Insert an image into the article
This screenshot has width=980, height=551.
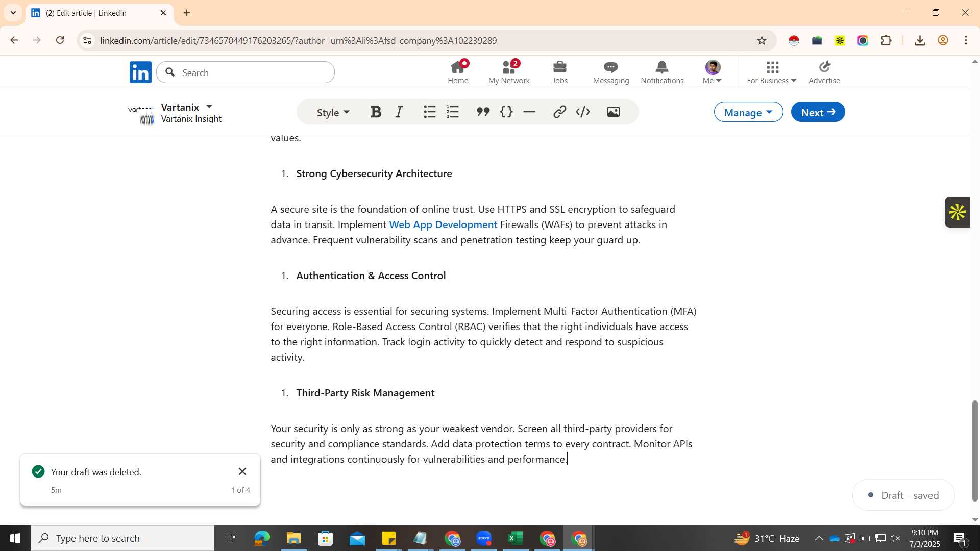click(614, 112)
